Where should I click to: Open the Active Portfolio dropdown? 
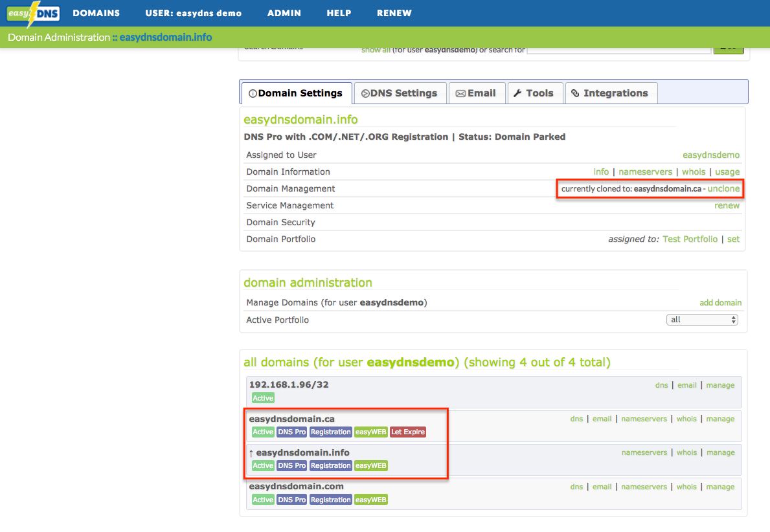point(702,320)
